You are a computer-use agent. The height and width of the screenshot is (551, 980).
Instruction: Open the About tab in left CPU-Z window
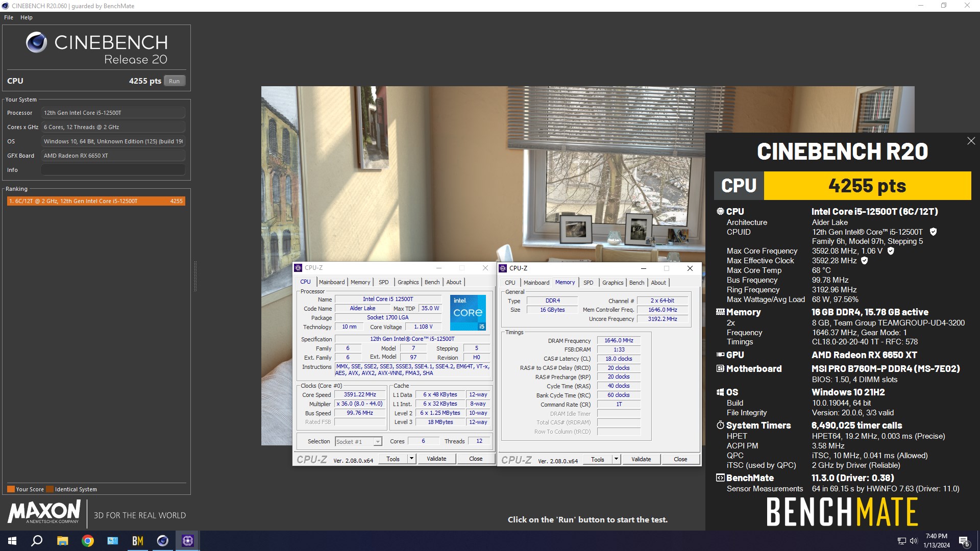point(454,282)
